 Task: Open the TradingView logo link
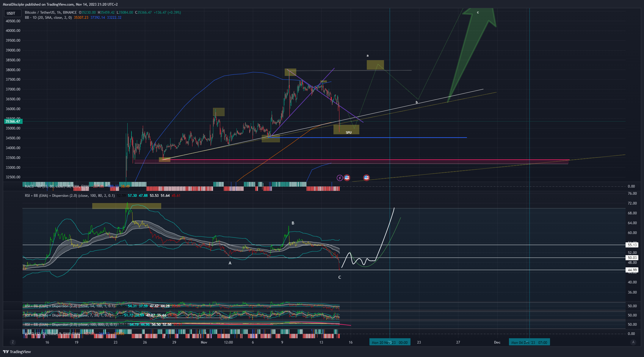pos(17,352)
